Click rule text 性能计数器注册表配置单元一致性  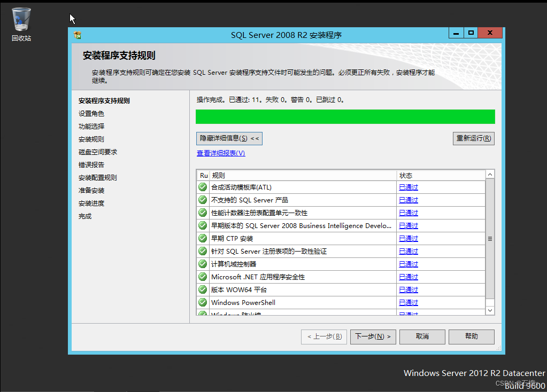(259, 213)
